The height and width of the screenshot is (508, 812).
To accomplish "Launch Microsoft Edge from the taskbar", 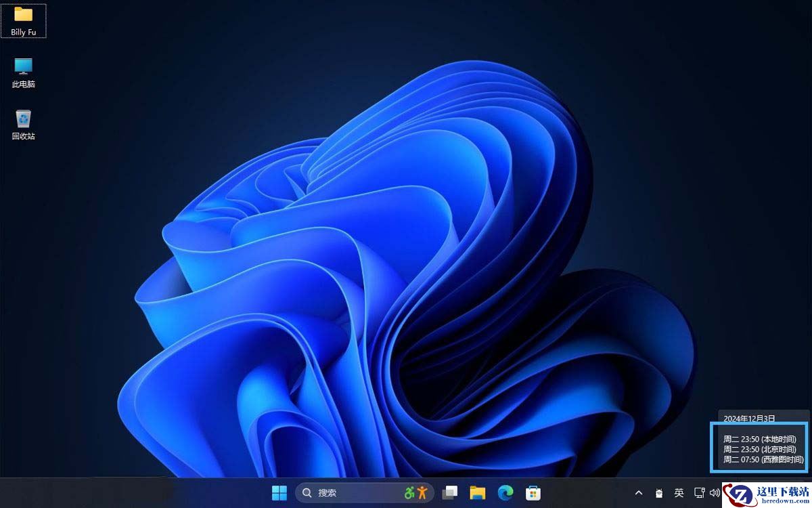I will pos(505,493).
